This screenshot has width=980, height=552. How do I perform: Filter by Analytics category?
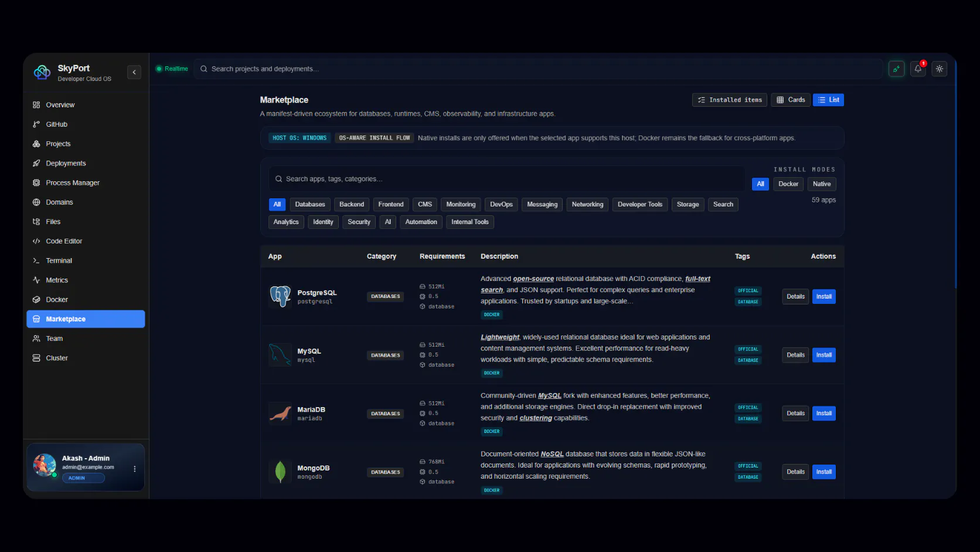[286, 222]
